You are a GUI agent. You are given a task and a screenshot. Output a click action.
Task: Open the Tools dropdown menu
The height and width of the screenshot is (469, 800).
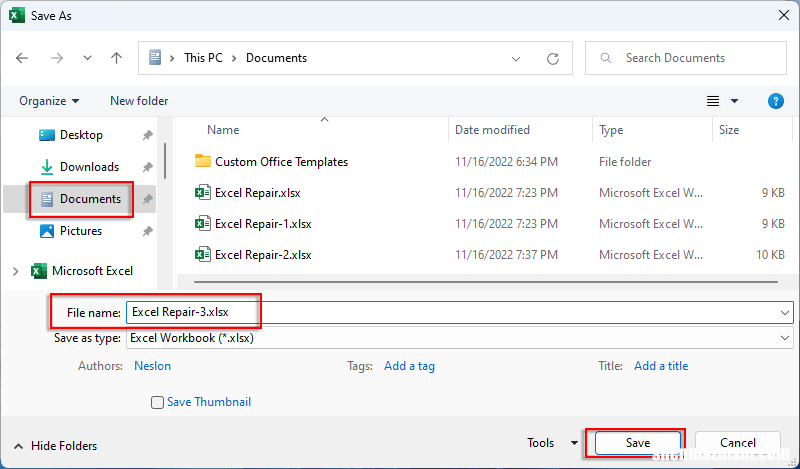click(x=553, y=442)
